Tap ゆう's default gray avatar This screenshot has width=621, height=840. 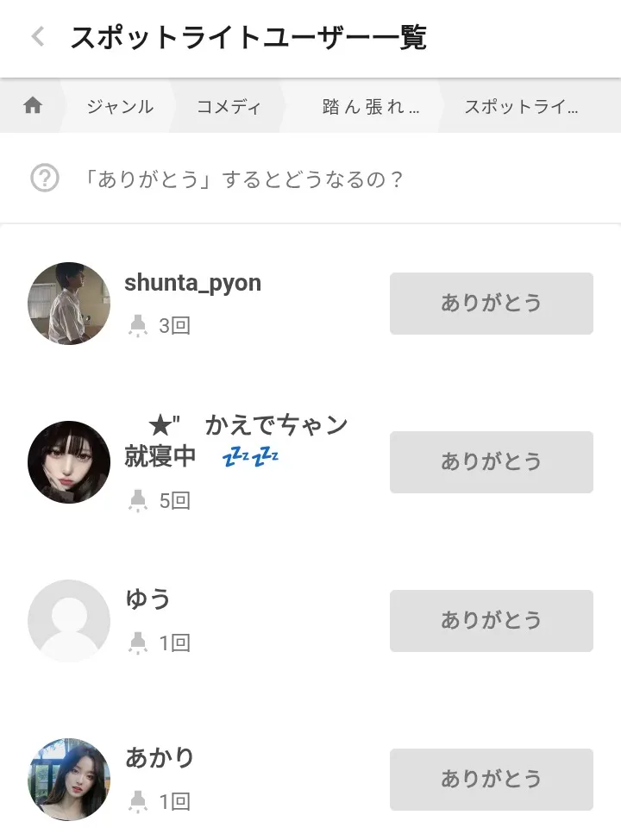pos(69,621)
